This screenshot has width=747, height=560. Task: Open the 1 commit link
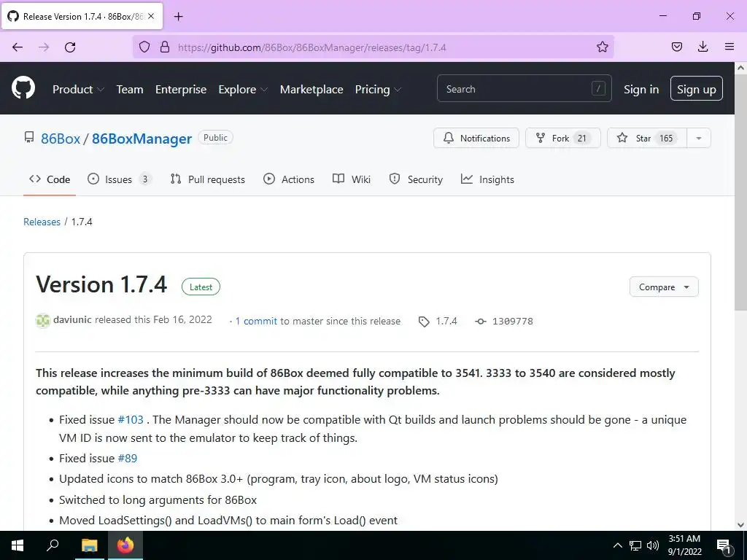256,321
